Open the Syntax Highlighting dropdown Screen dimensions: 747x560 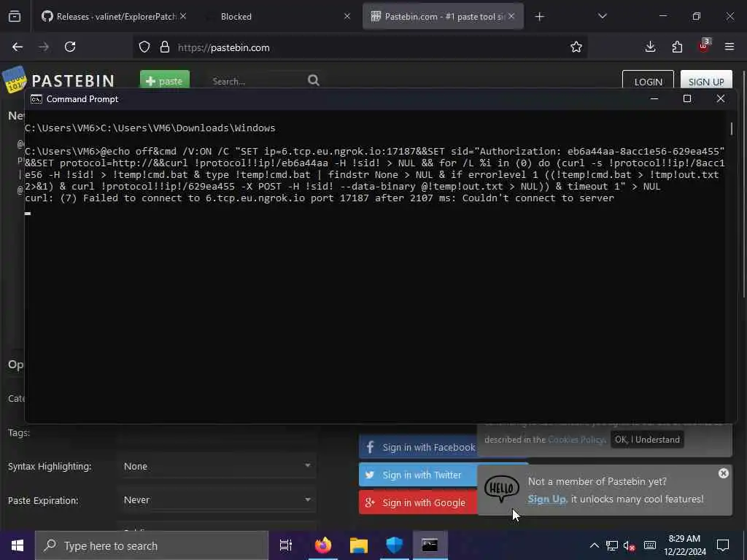(x=217, y=466)
